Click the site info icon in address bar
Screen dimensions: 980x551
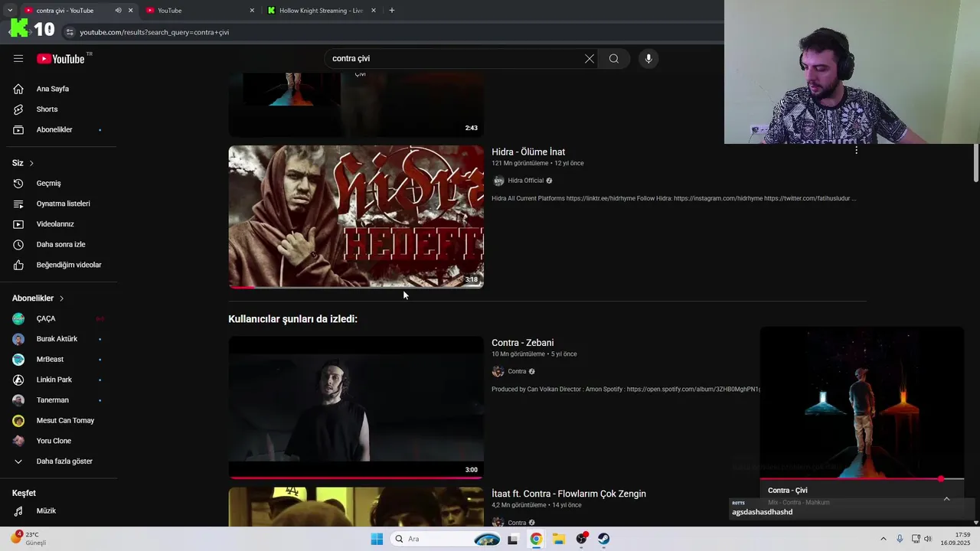coord(70,32)
